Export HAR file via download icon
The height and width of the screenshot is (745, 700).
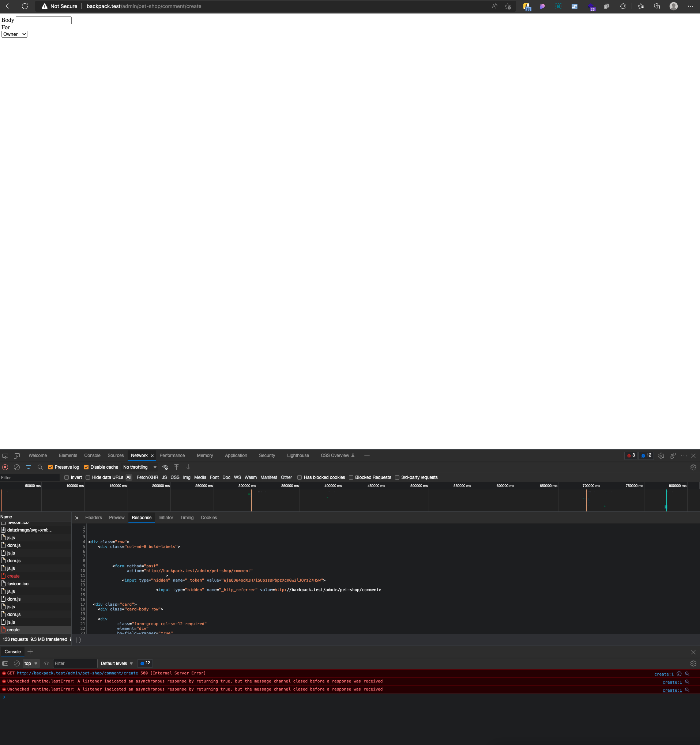point(188,467)
